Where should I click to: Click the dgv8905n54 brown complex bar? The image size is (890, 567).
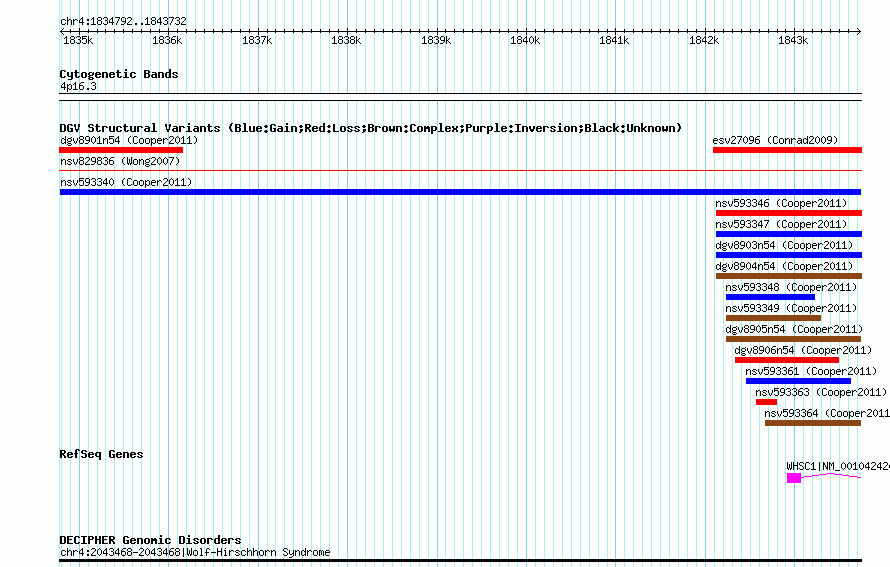click(x=794, y=339)
